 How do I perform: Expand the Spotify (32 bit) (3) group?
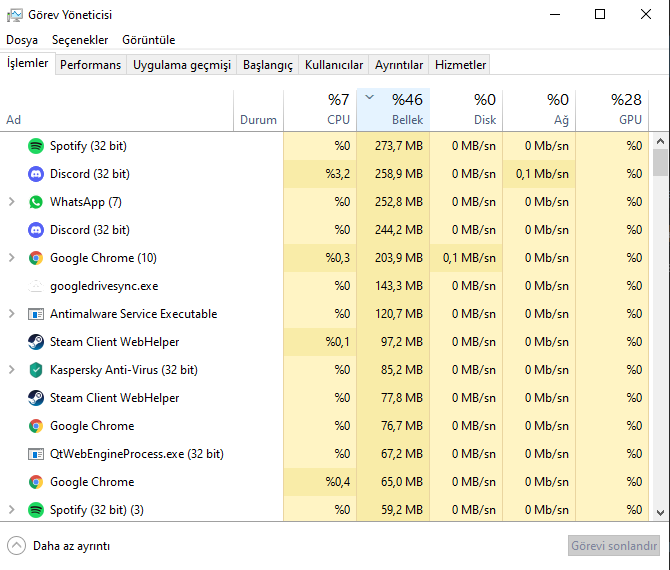coord(11,510)
